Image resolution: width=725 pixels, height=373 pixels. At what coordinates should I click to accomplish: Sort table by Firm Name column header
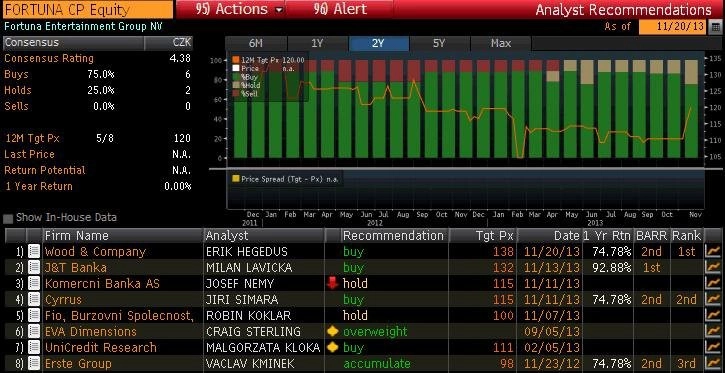[x=123, y=236]
